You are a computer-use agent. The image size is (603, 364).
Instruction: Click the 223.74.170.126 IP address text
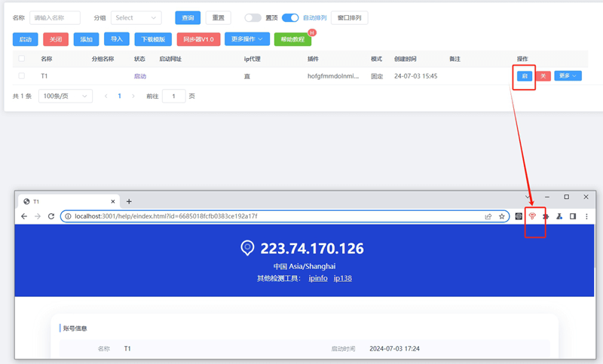312,248
